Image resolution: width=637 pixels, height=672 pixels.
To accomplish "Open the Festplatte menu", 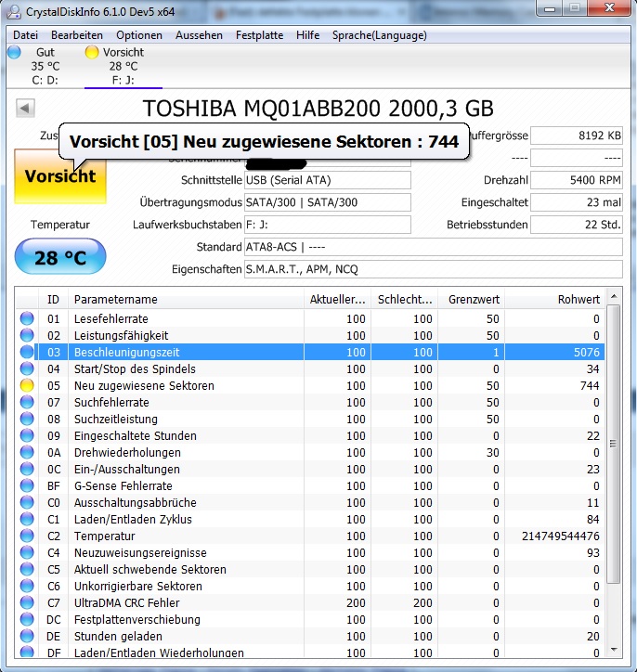I will point(259,35).
